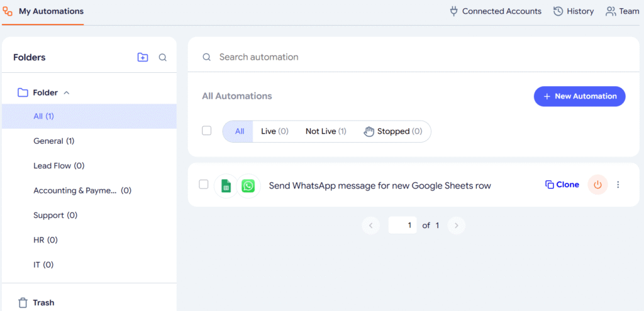The height and width of the screenshot is (311, 644).
Task: Open Connected Accounts plug icon
Action: (x=454, y=11)
